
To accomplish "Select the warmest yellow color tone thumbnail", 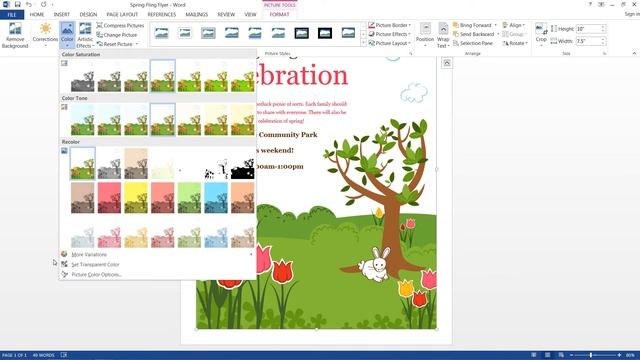I will click(242, 120).
